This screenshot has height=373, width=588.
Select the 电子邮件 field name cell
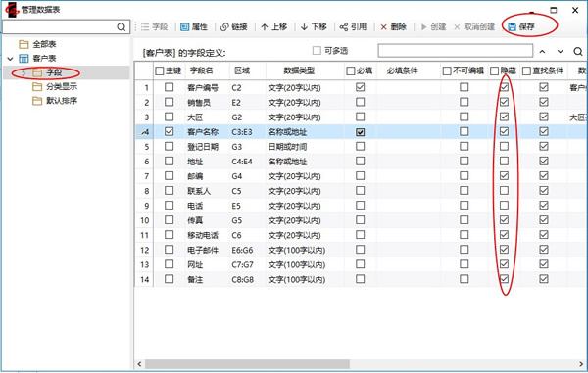click(x=203, y=251)
